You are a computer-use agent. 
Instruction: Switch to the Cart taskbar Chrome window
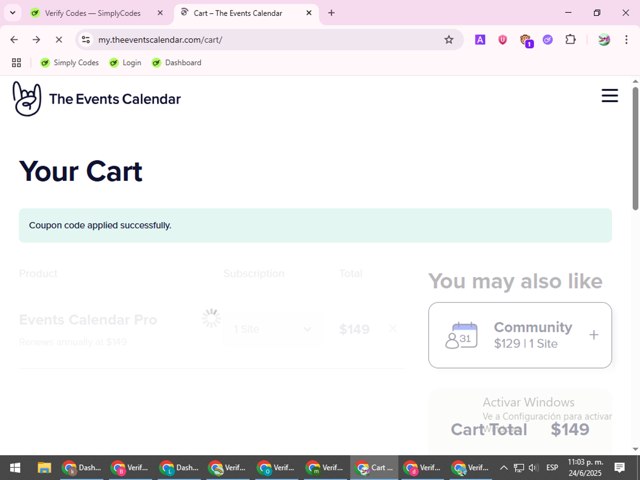(x=374, y=467)
